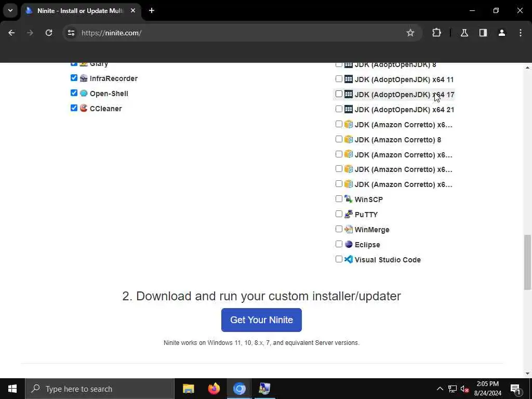This screenshot has height=399, width=532.
Task: Enable the WinSCP checkbox
Action: click(x=339, y=198)
